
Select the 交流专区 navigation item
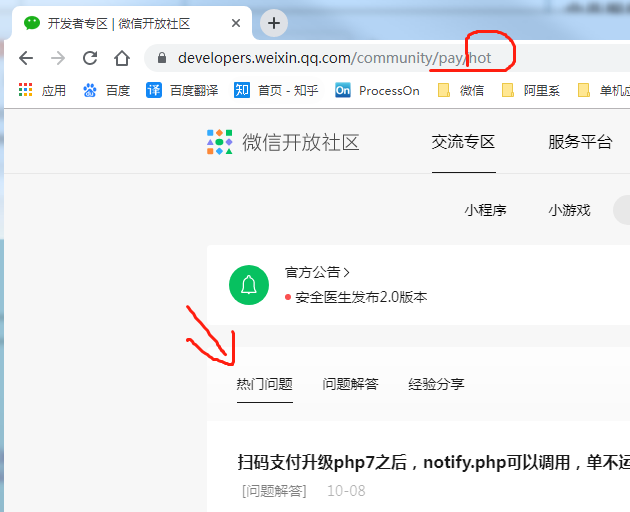(463, 142)
